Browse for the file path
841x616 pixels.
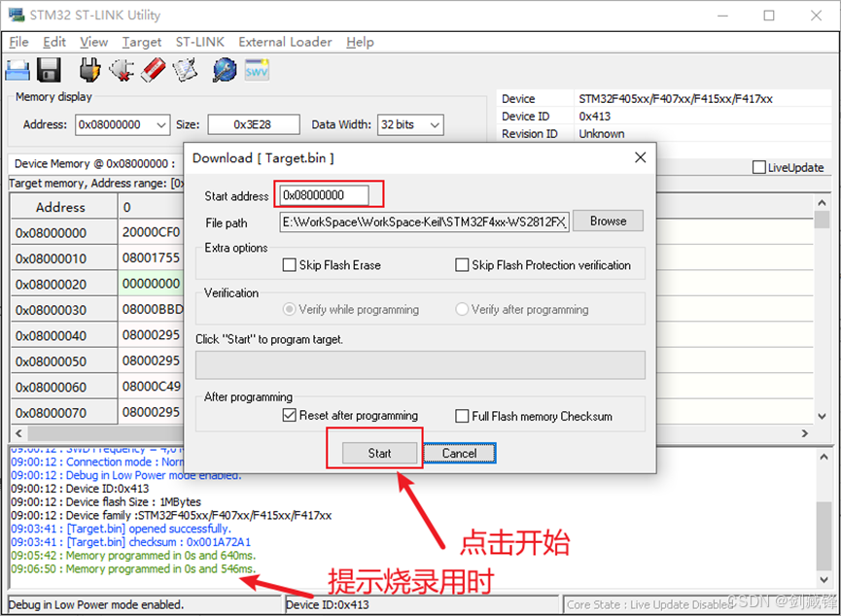pos(608,221)
